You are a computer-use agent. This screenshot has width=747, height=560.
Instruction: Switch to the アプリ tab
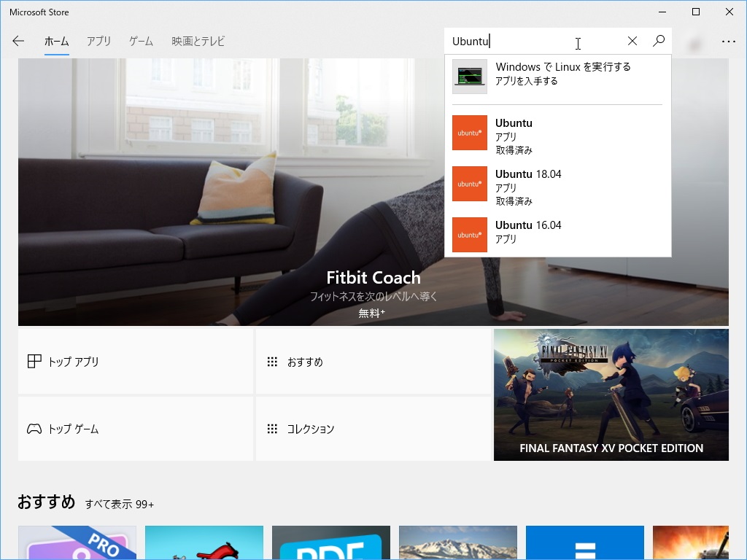[x=98, y=42]
